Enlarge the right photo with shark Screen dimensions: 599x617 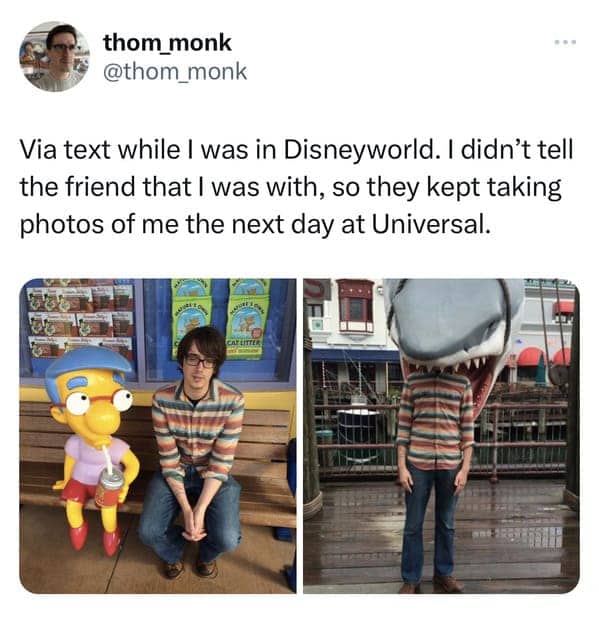[441, 436]
